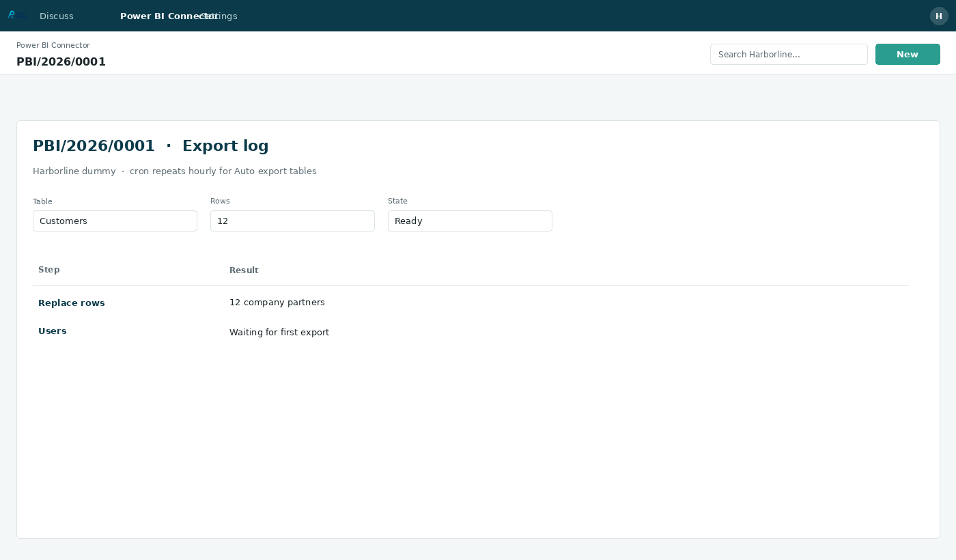
Task: Click the Table field showing Customers
Action: pyautogui.click(x=115, y=221)
